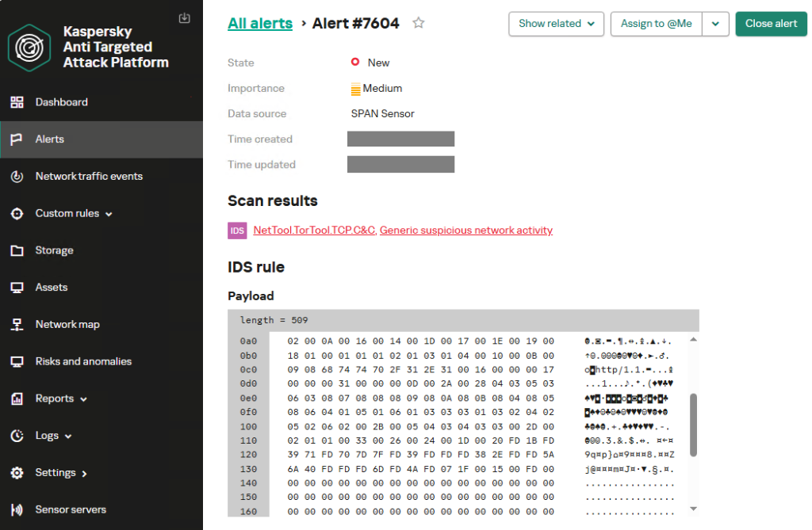Open the Assets section

pos(52,288)
